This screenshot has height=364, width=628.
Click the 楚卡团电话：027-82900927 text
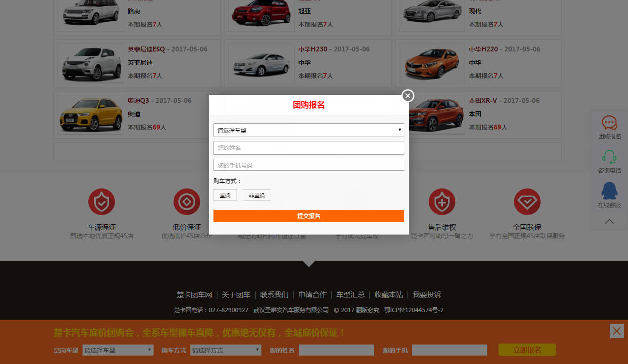(x=211, y=310)
